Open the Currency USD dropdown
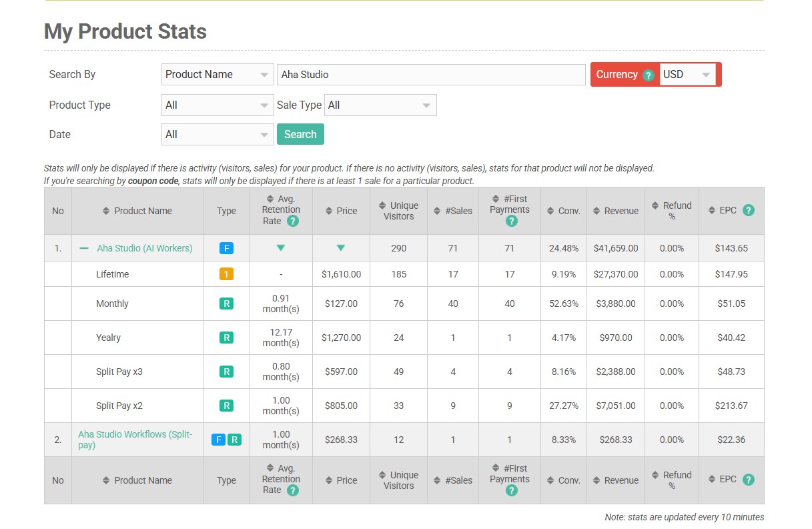Image resolution: width=812 pixels, height=529 pixels. tap(688, 75)
